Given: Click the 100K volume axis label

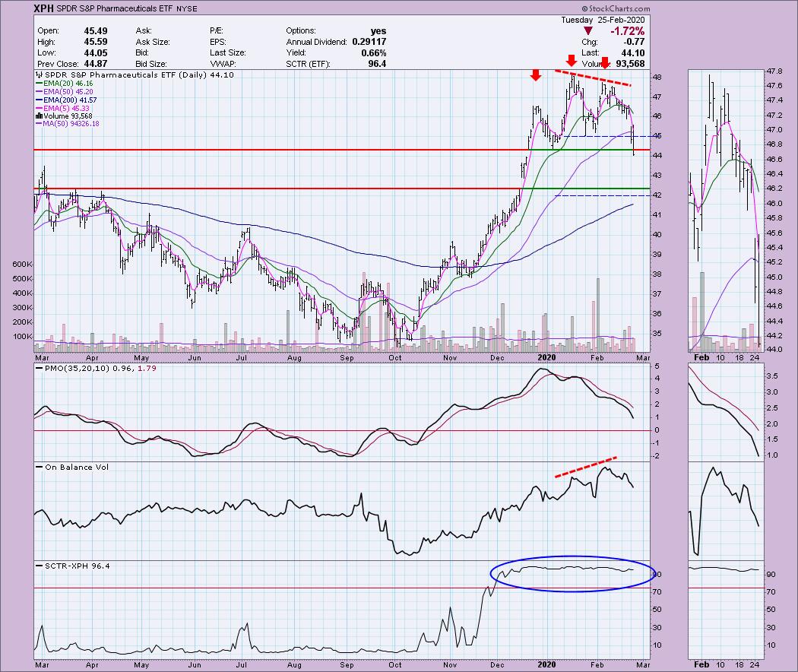Looking at the screenshot, I should (x=23, y=337).
